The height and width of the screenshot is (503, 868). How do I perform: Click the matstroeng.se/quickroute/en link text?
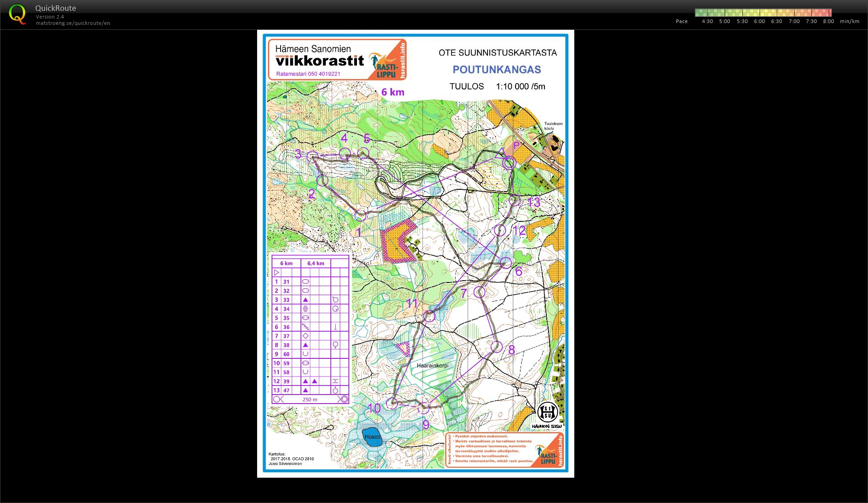[73, 23]
